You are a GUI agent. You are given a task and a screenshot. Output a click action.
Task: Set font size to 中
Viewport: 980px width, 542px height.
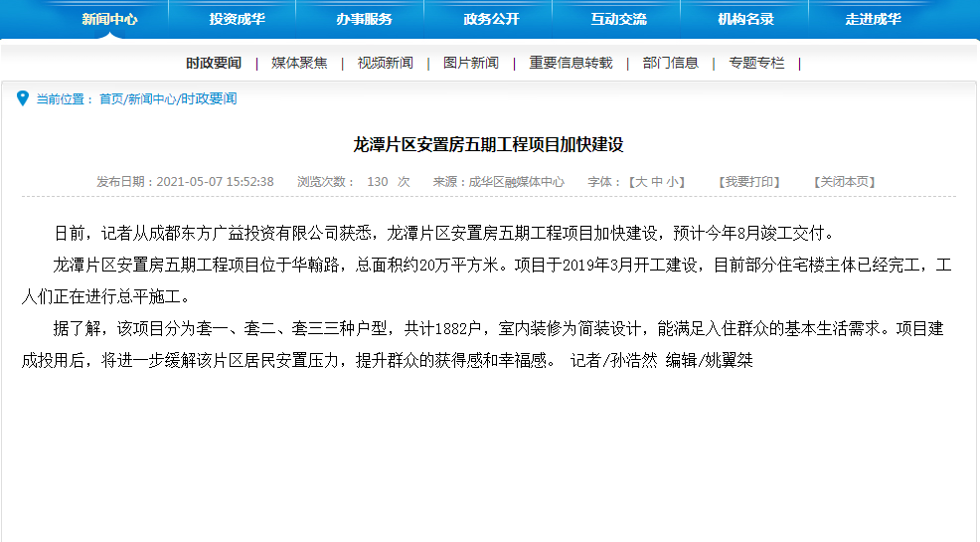pyautogui.click(x=656, y=182)
